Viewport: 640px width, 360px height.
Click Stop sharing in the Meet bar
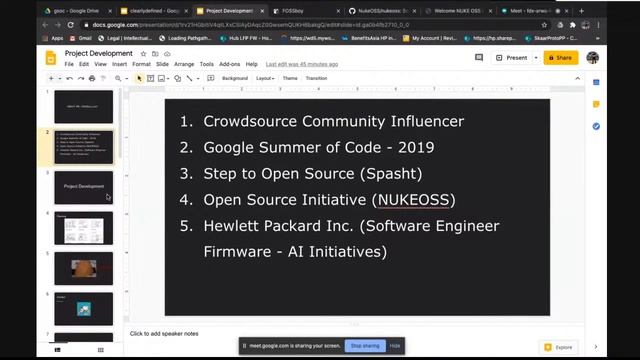click(x=365, y=346)
